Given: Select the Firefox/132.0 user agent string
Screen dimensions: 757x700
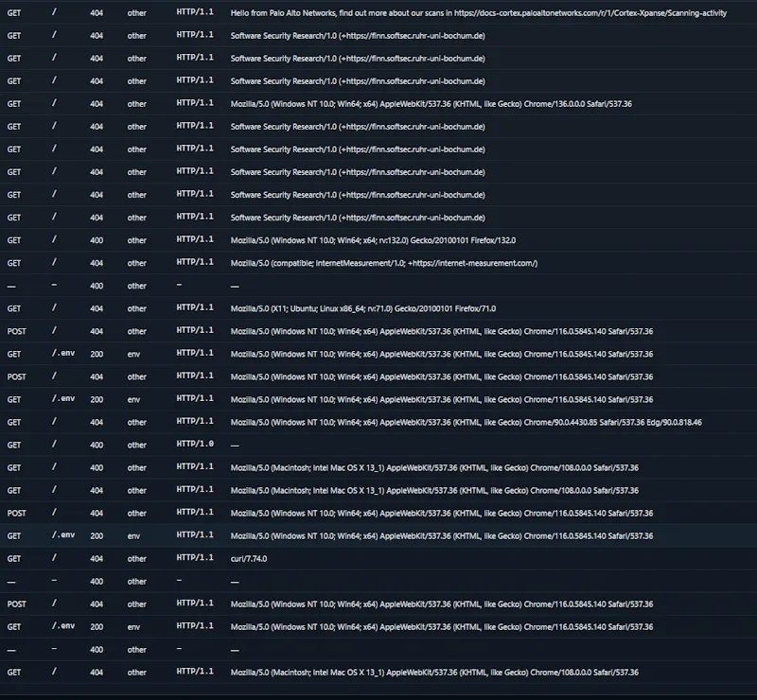Looking at the screenshot, I should 373,240.
